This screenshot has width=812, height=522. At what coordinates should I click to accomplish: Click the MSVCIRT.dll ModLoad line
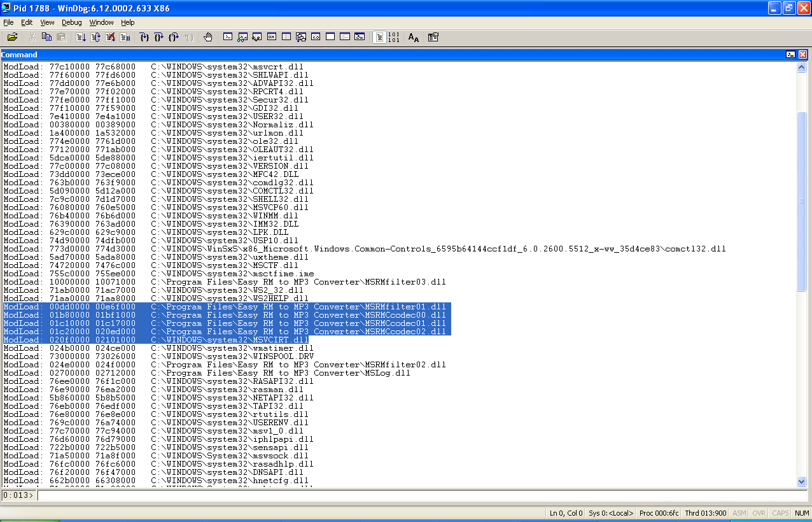coord(156,340)
